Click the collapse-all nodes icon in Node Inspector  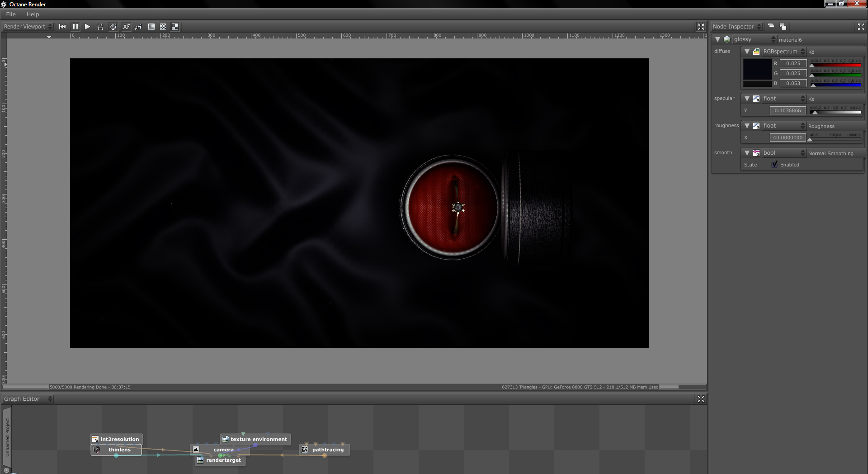coord(771,26)
